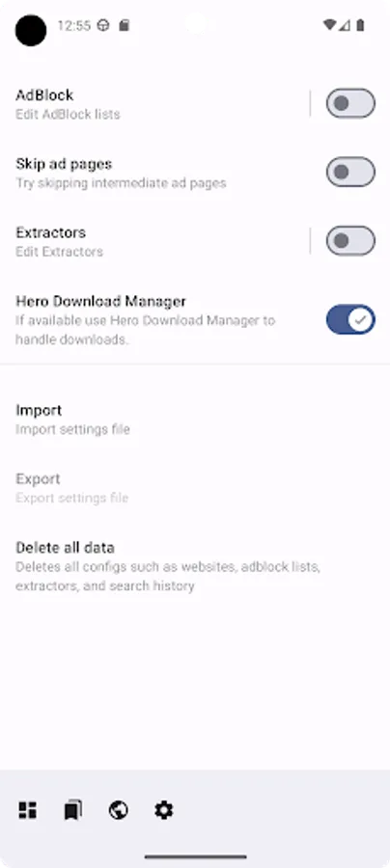Image resolution: width=390 pixels, height=868 pixels.
Task: Enable the AdBlock switch
Action: (350, 103)
